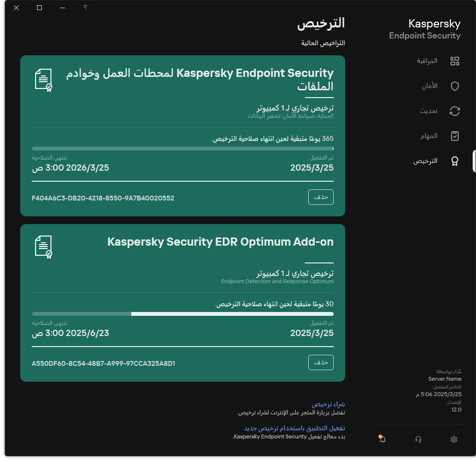
Task: Delete the Endpoint Security workstation license
Action: point(321,197)
